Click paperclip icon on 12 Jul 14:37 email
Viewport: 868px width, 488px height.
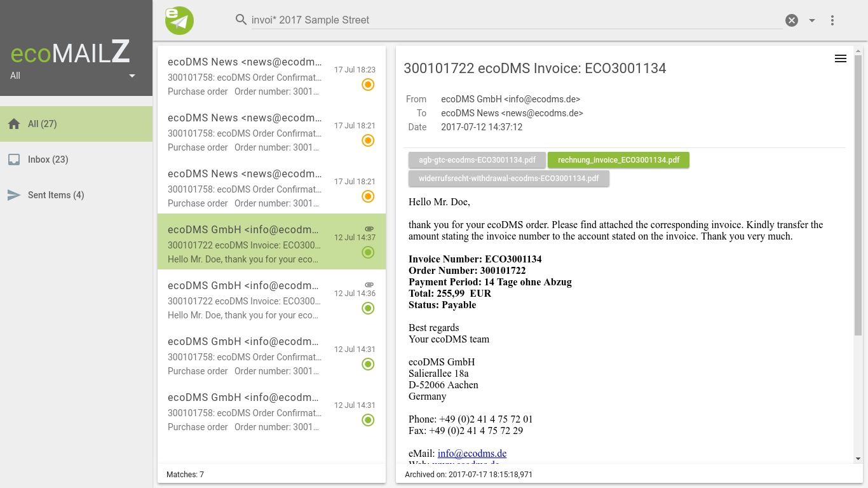369,228
